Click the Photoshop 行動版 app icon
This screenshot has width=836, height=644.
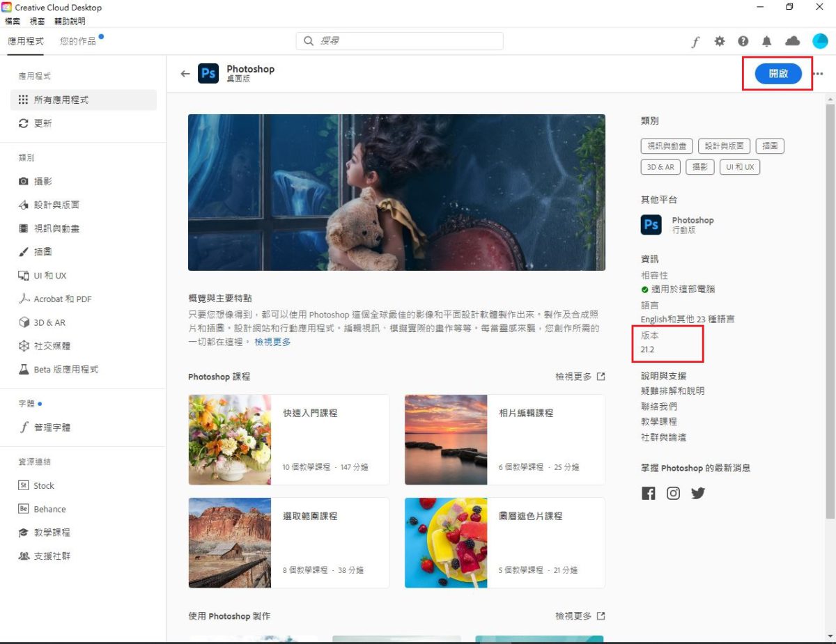(x=650, y=224)
